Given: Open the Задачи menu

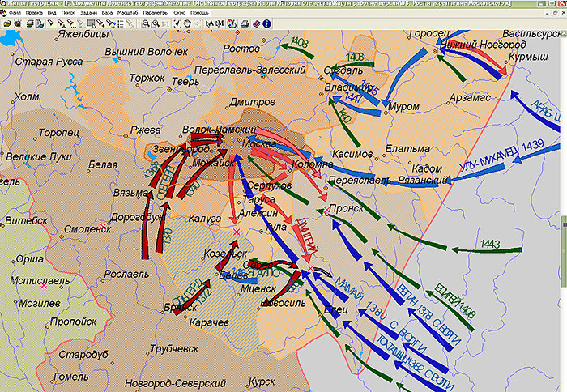Looking at the screenshot, I should tap(87, 14).
